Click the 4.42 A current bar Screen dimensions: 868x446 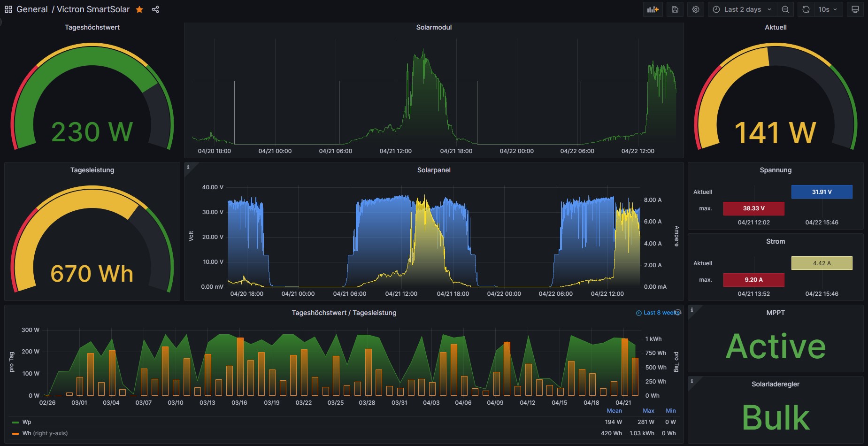(x=822, y=263)
